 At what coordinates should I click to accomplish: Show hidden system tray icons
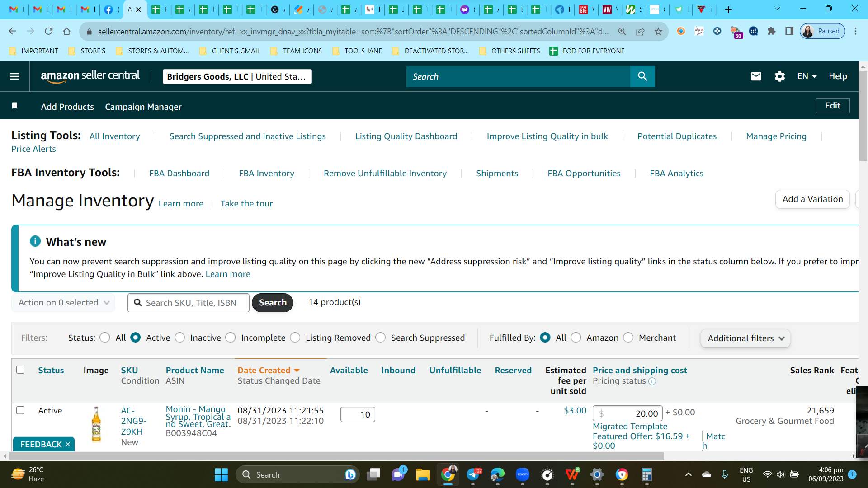(688, 474)
